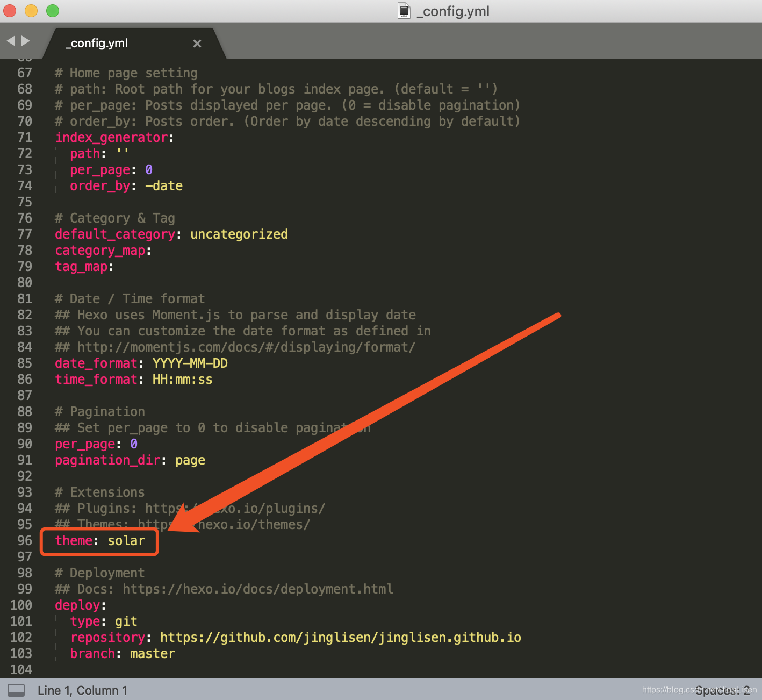The width and height of the screenshot is (762, 700).
Task: Click the yellow minimize window button
Action: (x=31, y=11)
